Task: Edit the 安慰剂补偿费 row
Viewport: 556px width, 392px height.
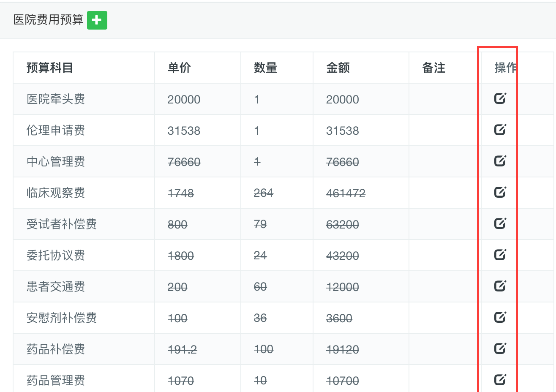Action: 500,317
